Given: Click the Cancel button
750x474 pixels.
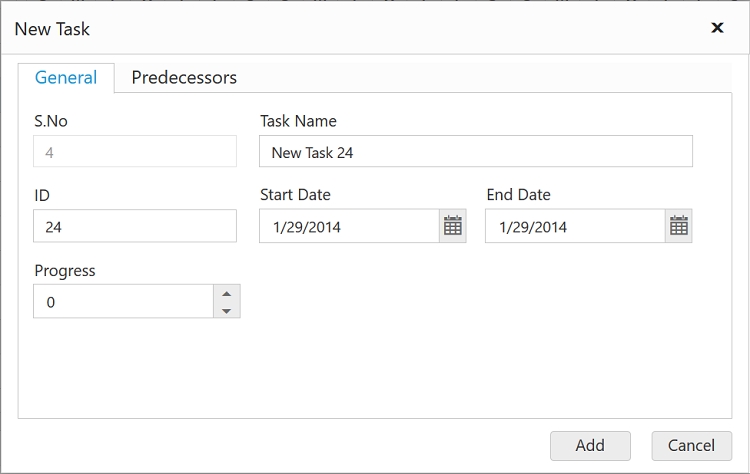Looking at the screenshot, I should click(x=691, y=445).
